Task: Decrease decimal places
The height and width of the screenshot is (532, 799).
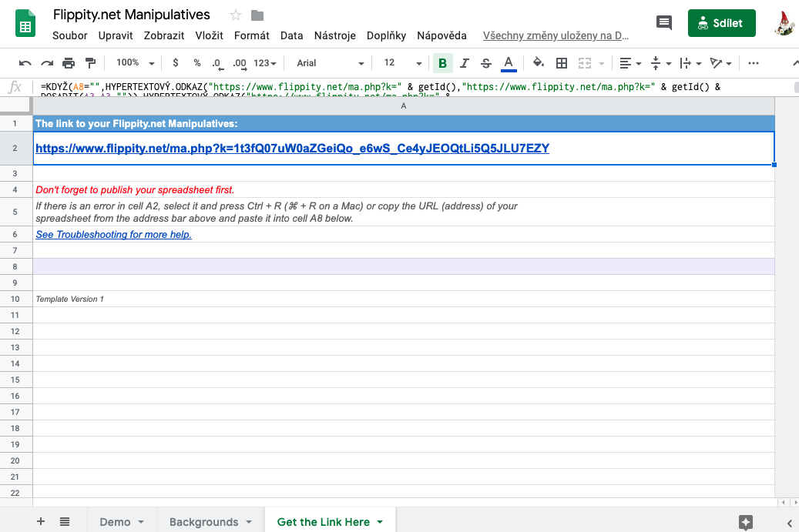Action: (217, 63)
